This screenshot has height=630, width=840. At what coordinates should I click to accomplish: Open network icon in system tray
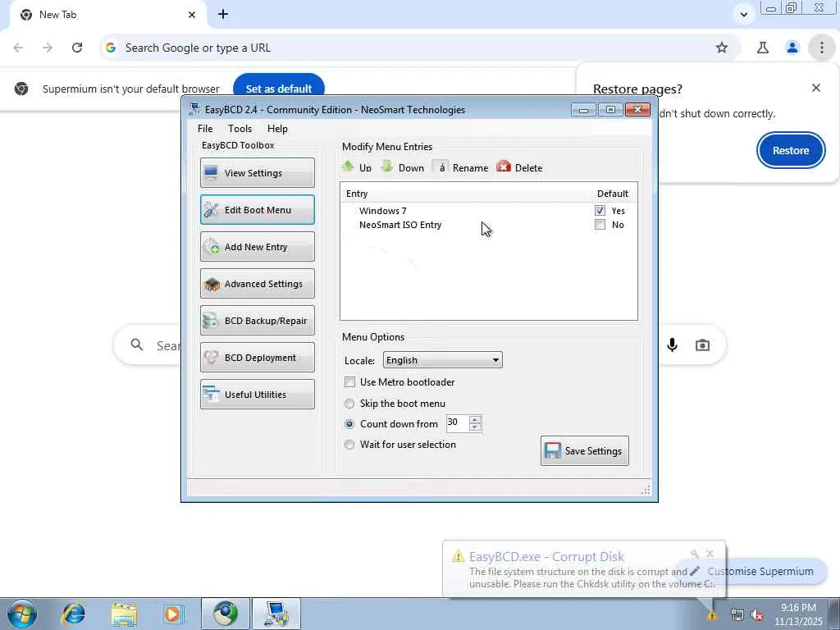tap(737, 615)
